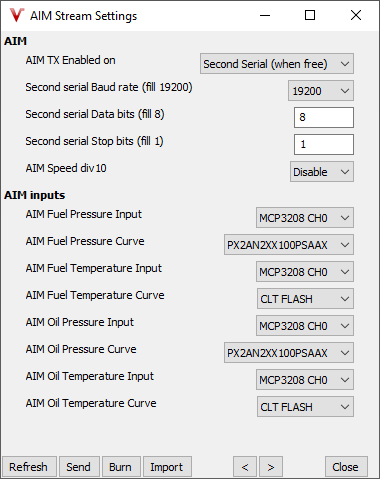Image resolution: width=380 pixels, height=479 pixels.
Task: Click the Import button
Action: 167,467
